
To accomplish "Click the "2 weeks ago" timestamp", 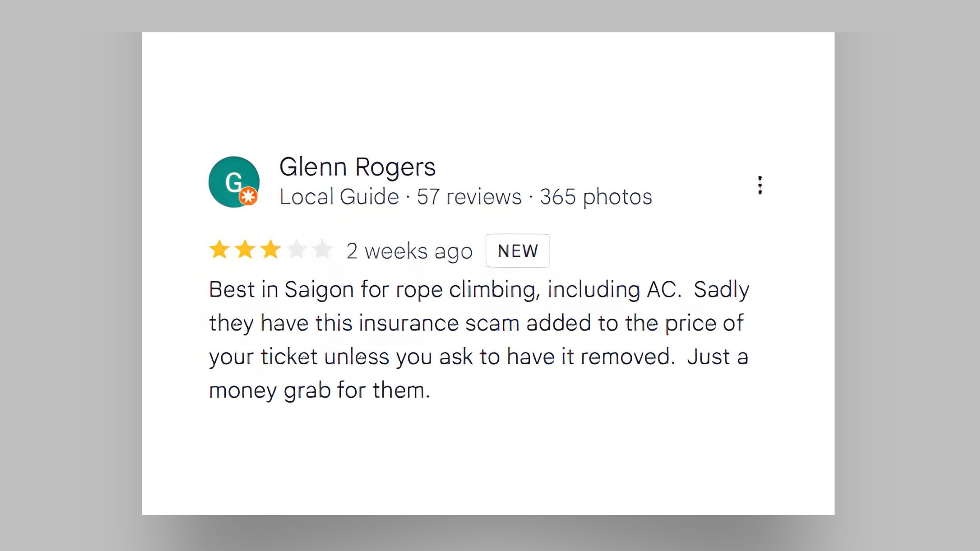I will (409, 251).
